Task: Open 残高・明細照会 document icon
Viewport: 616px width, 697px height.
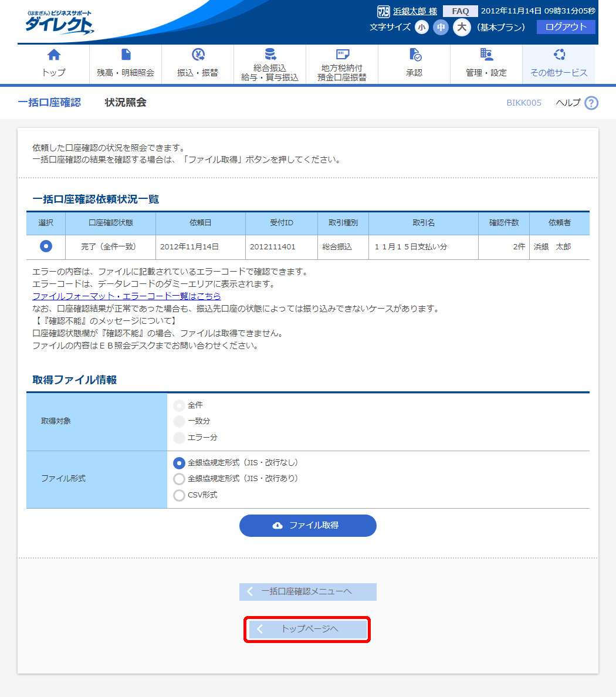Action: pos(126,55)
